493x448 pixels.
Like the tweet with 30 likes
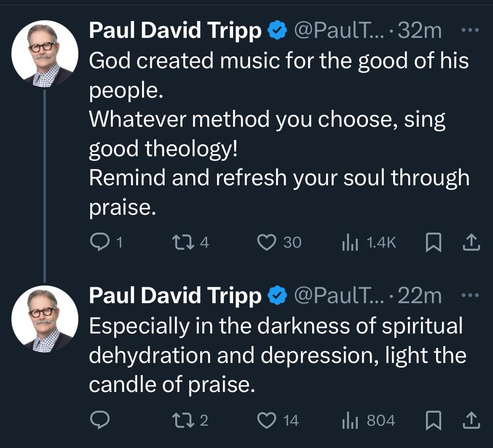(x=267, y=242)
